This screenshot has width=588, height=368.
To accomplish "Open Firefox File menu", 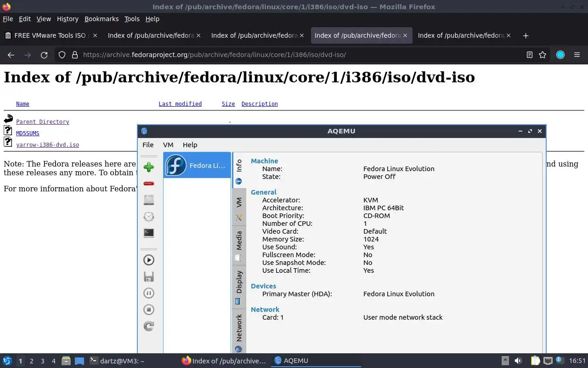I will (x=8, y=19).
